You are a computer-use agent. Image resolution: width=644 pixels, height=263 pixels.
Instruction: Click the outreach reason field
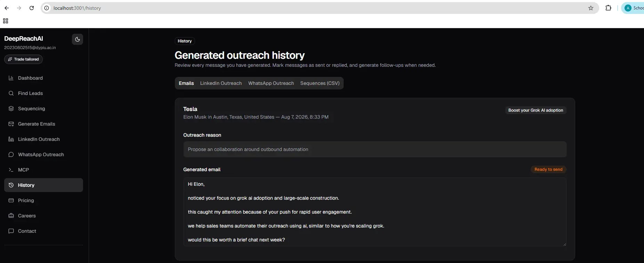click(375, 149)
